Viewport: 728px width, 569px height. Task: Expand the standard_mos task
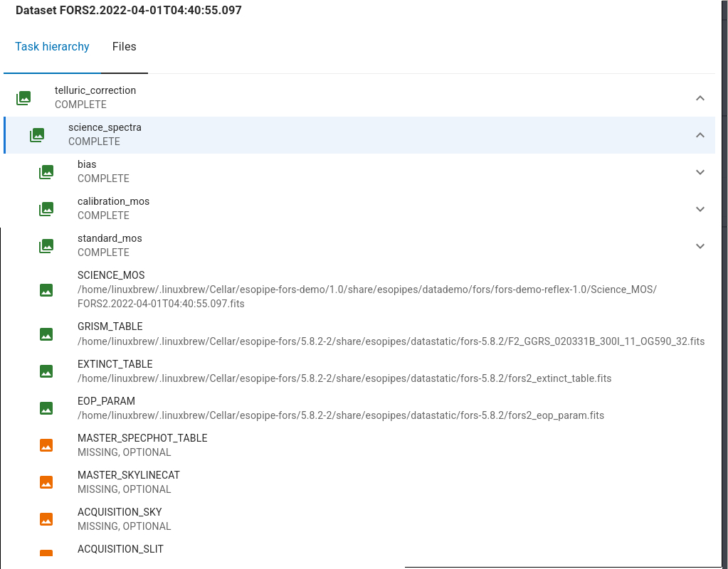pyautogui.click(x=700, y=246)
